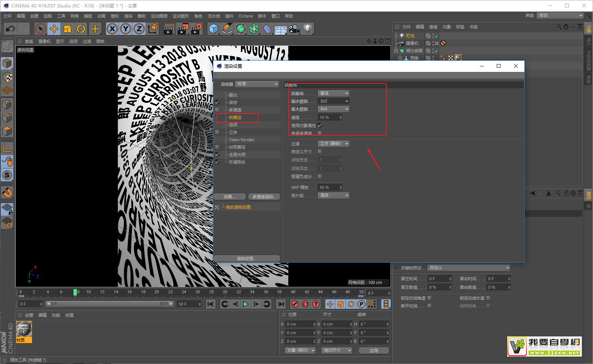Viewport: 593px width, 364px height.
Task: Expand the 过滤 filter type dropdown
Action: point(334,144)
